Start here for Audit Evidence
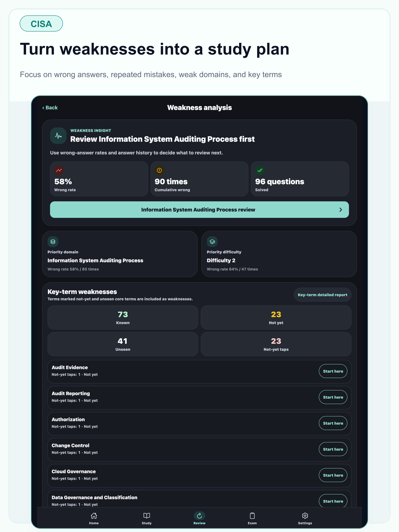 coord(333,371)
